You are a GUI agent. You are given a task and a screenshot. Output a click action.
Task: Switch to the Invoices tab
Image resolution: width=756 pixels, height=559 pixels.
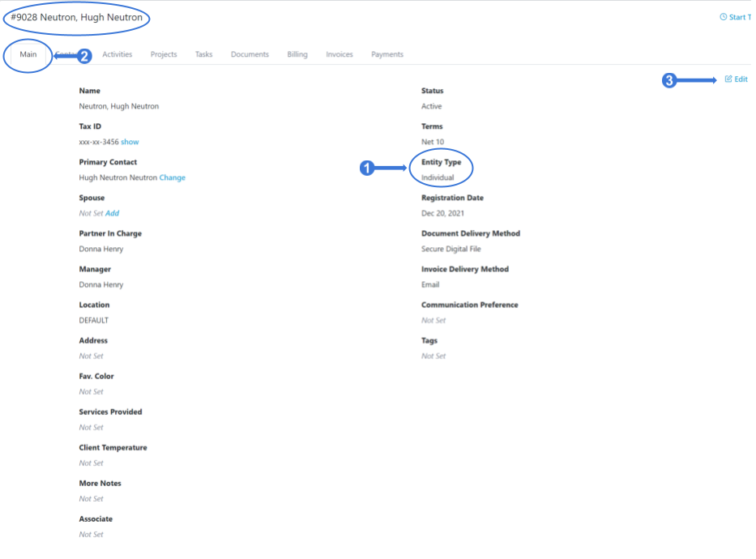click(340, 55)
